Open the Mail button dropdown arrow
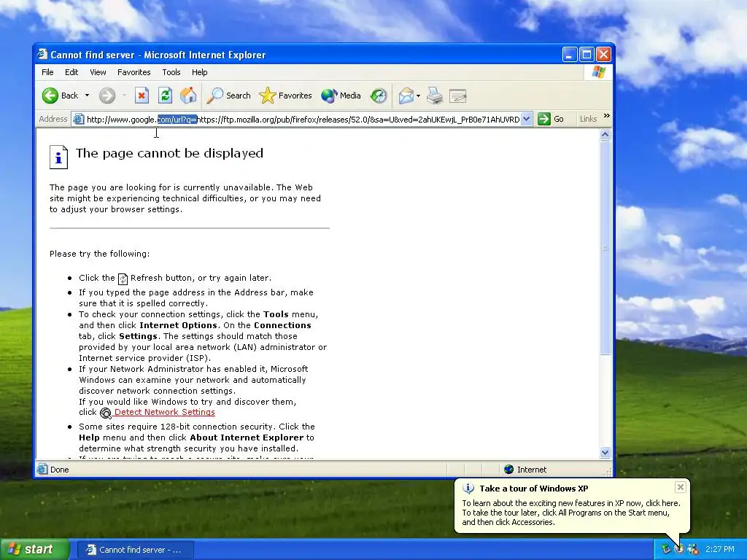The width and height of the screenshot is (747, 560). pyautogui.click(x=418, y=96)
